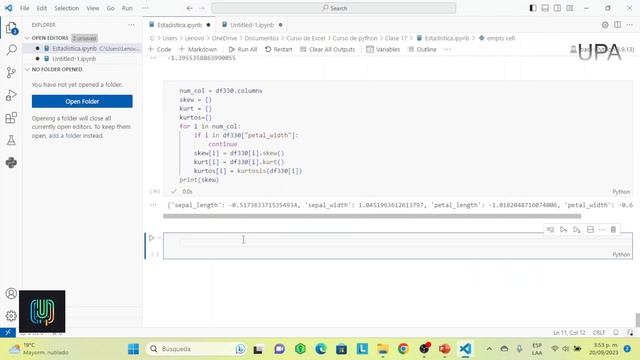
Task: Open the Go menu
Action: point(111,8)
